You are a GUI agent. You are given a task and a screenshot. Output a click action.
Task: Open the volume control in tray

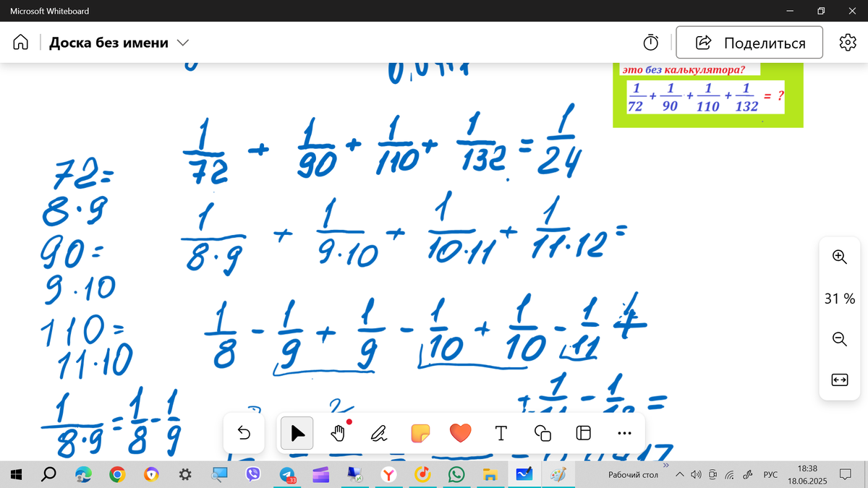pos(696,475)
